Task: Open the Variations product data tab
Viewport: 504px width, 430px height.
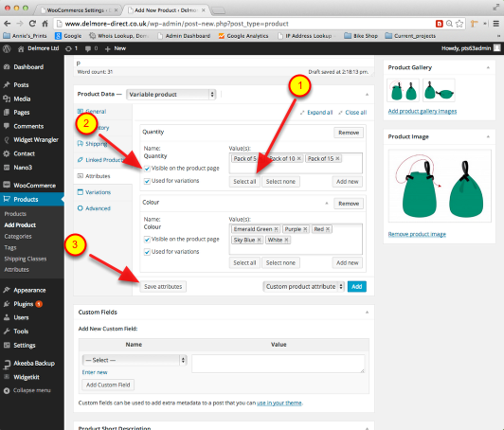Action: point(98,192)
